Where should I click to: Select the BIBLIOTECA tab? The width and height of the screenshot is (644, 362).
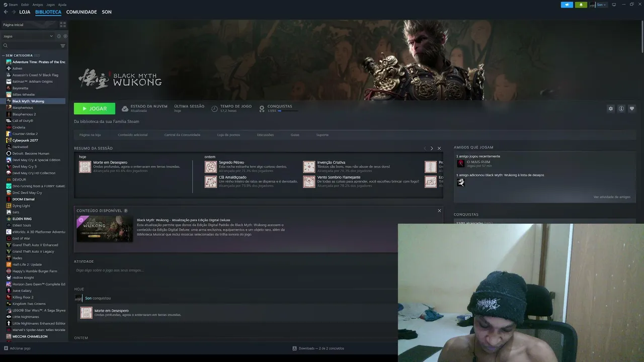coord(48,12)
